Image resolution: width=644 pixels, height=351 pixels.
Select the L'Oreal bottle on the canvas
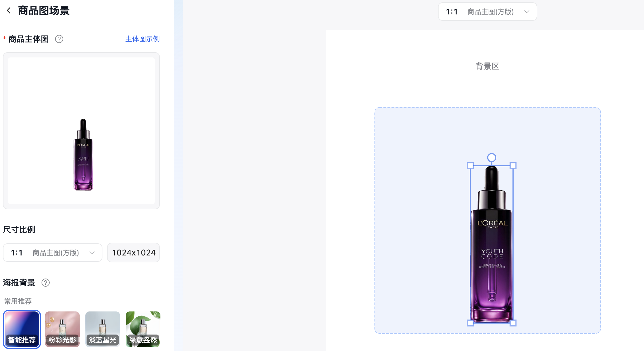click(x=492, y=245)
